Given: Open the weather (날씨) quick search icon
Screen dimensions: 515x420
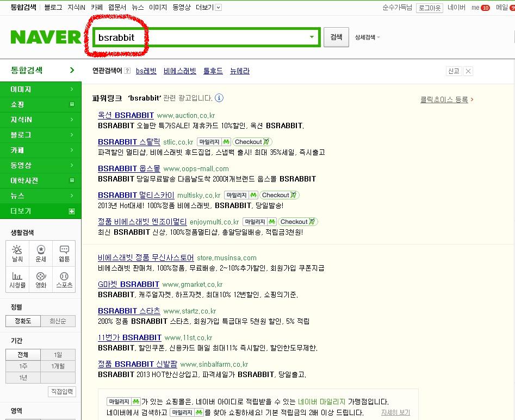Looking at the screenshot, I should coord(17,253).
